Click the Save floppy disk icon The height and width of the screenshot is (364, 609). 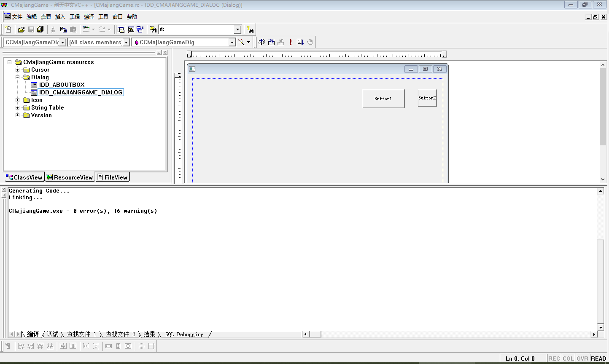coord(31,29)
